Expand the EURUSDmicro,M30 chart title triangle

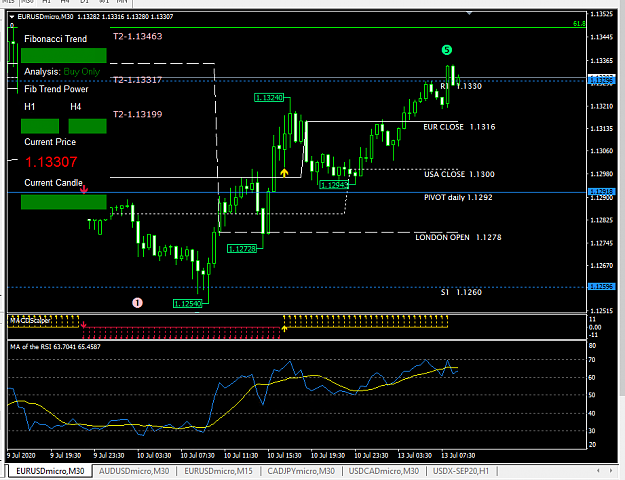[12, 17]
